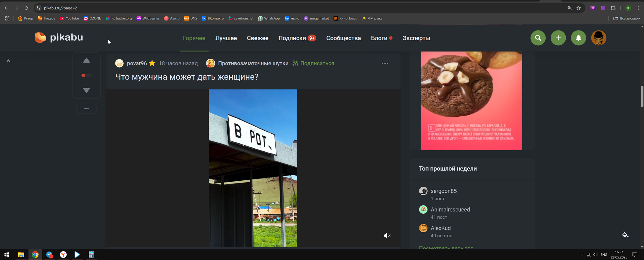This screenshot has height=260, width=644.
Task: Click the plus button to add post
Action: (x=558, y=38)
